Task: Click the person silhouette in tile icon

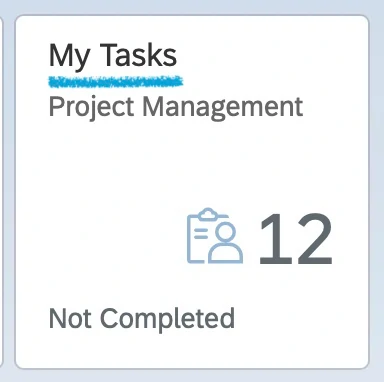Action: [x=226, y=243]
